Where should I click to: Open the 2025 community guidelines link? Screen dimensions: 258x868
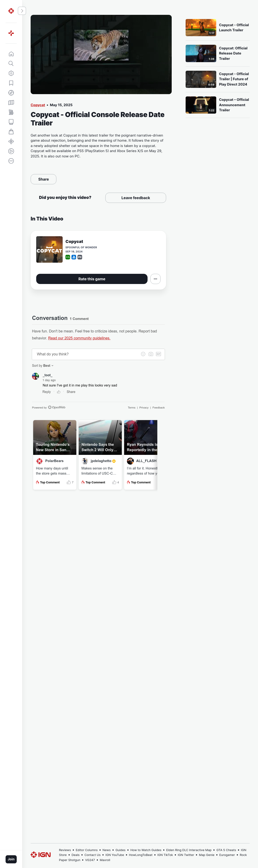(79, 338)
